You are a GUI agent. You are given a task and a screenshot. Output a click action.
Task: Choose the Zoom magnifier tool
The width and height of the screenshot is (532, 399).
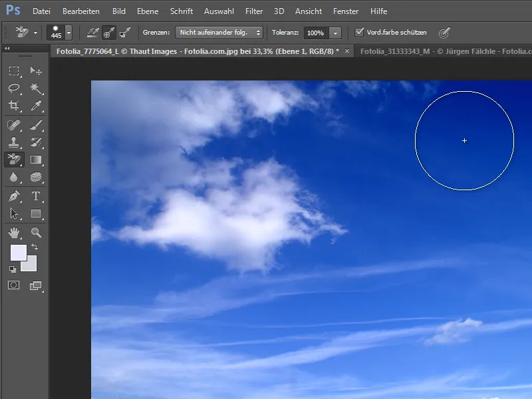point(36,232)
